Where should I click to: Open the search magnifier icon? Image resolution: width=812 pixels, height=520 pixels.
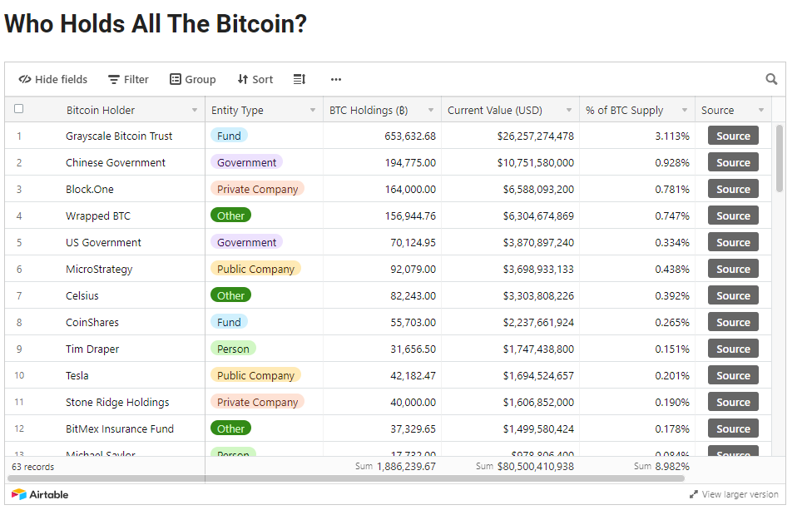771,79
